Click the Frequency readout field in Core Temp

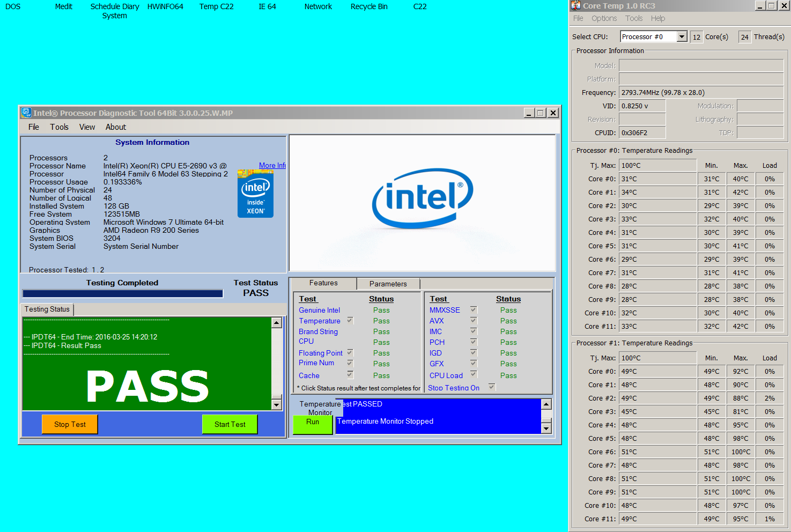700,92
